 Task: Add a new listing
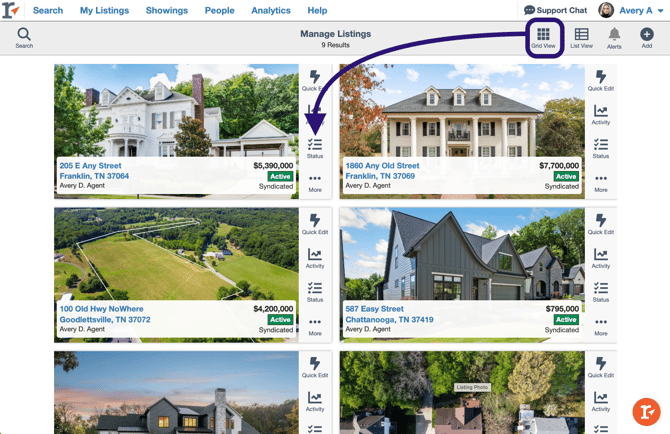[646, 38]
